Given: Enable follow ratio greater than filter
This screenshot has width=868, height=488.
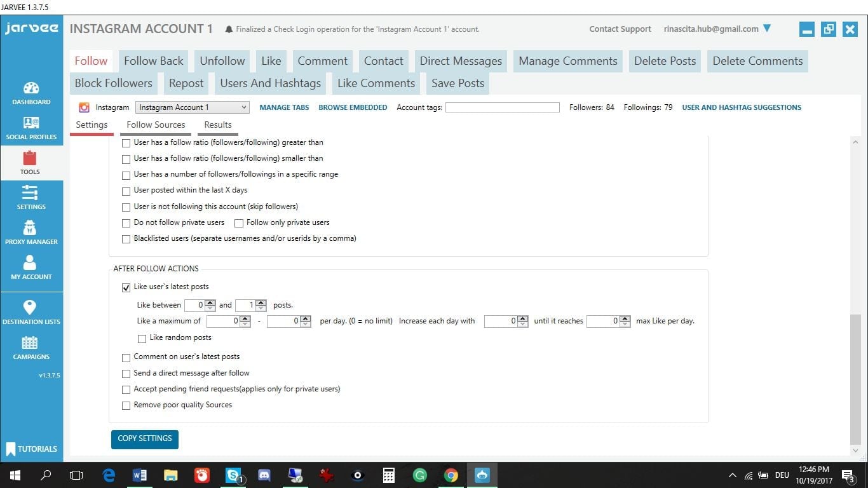Looking at the screenshot, I should tap(126, 143).
